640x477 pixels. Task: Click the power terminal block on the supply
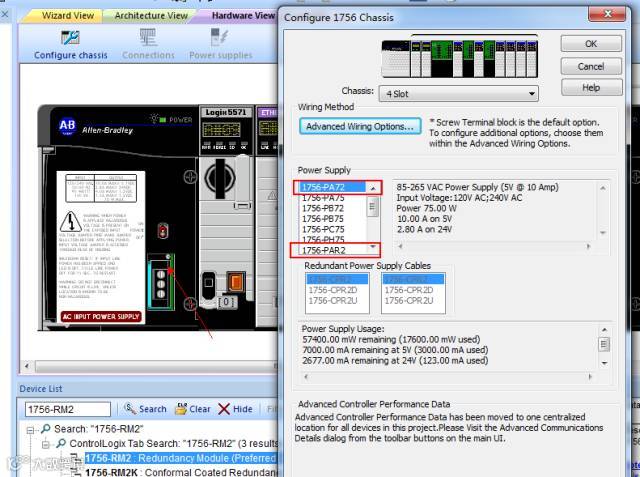(161, 282)
